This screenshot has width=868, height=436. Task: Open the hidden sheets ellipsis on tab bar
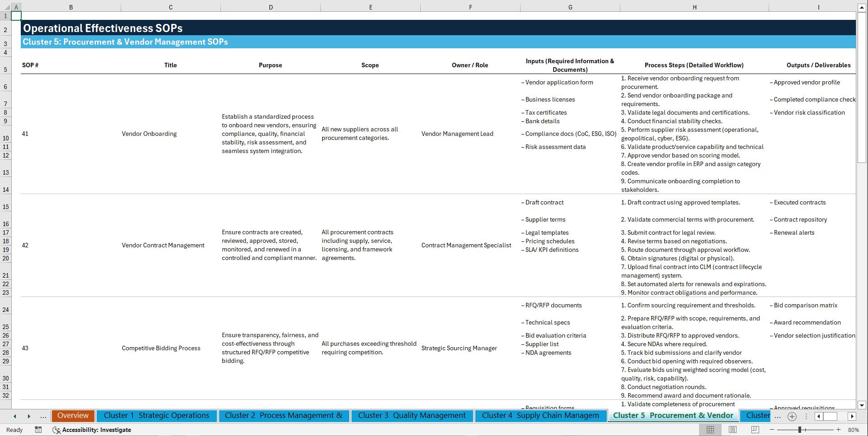coord(43,416)
